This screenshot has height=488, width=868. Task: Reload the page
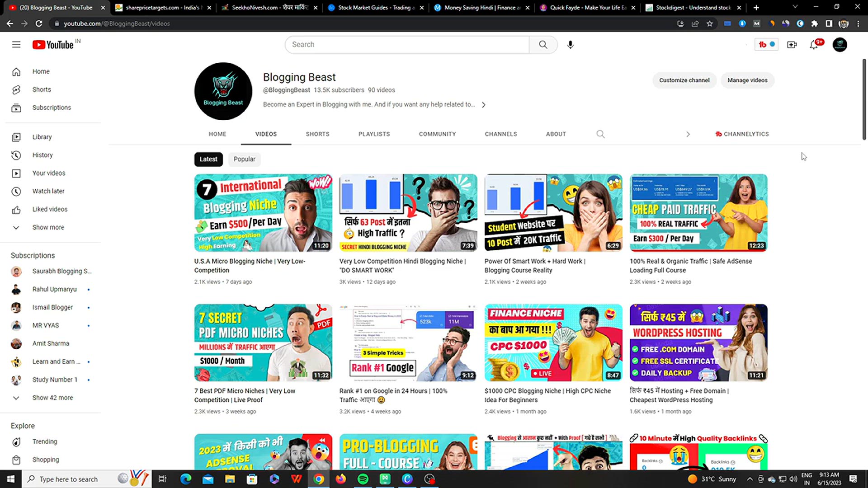click(x=39, y=23)
